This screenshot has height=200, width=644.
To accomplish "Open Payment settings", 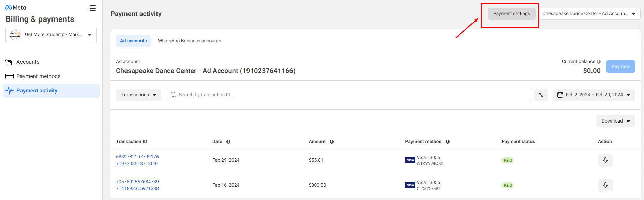I will (511, 14).
